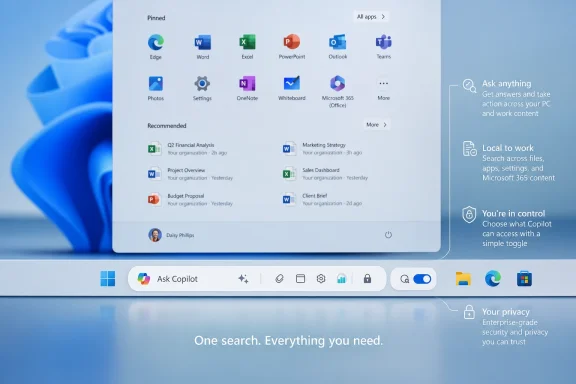Open Client Brief document
The width and height of the screenshot is (576, 384).
click(x=322, y=200)
